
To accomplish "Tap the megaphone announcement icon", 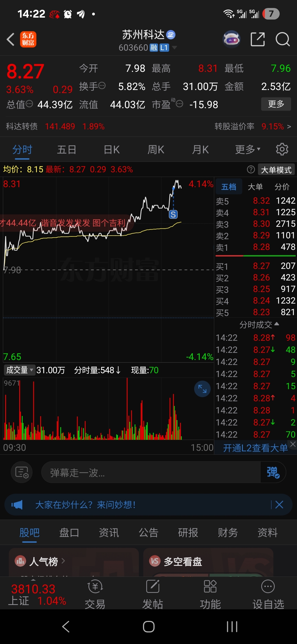I will (17, 505).
